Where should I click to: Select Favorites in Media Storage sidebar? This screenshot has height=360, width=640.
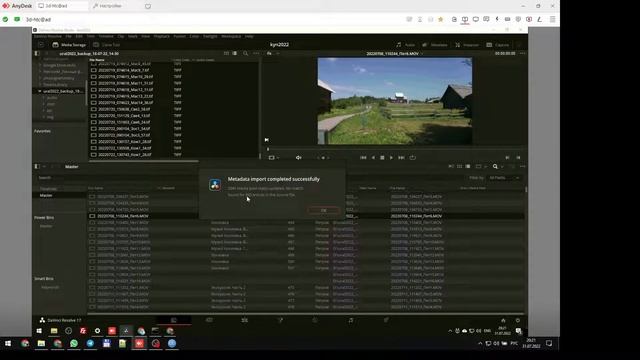click(42, 131)
